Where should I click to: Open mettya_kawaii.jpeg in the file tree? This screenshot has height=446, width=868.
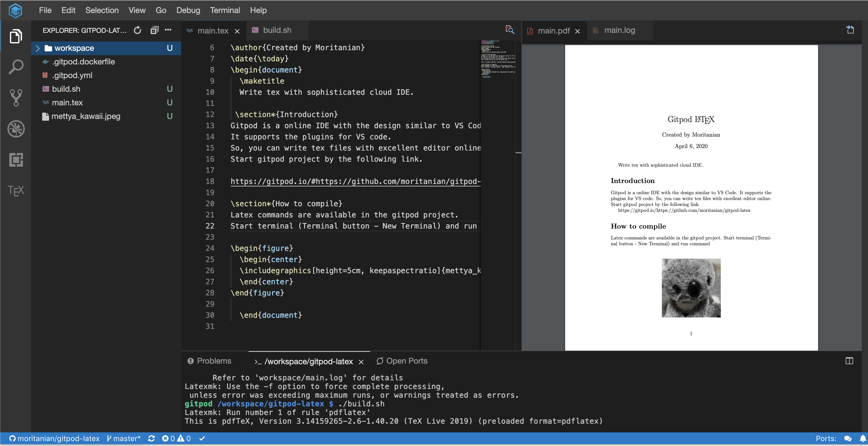[x=86, y=116]
